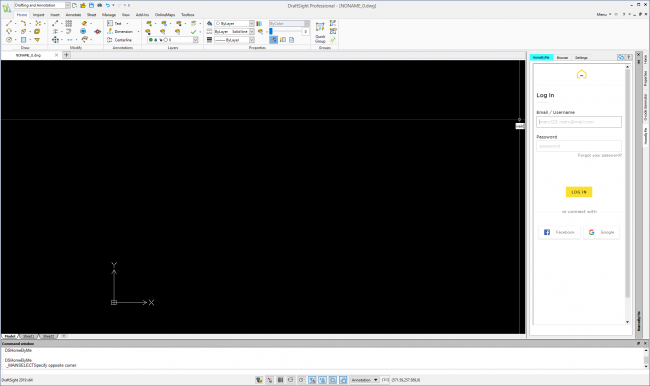Toggle the second highlighted status bar button

323,380
